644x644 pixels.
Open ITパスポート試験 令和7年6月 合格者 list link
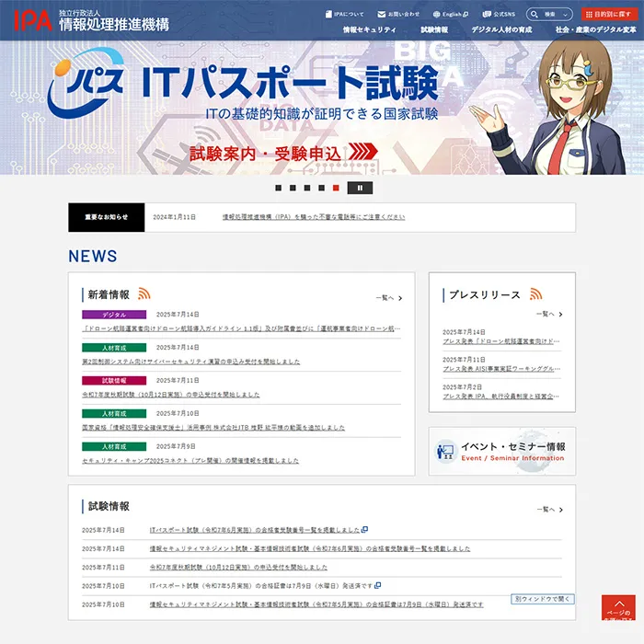pos(255,530)
